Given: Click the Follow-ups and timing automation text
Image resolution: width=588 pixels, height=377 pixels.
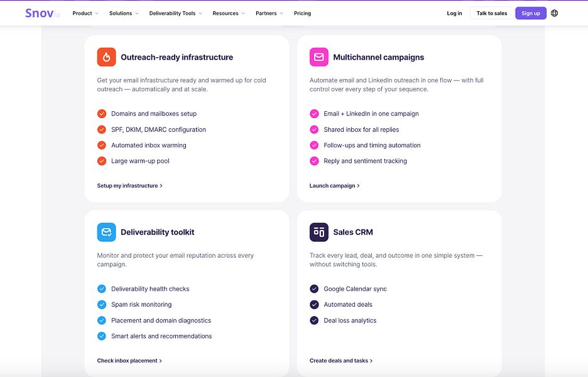Looking at the screenshot, I should pos(372,145).
